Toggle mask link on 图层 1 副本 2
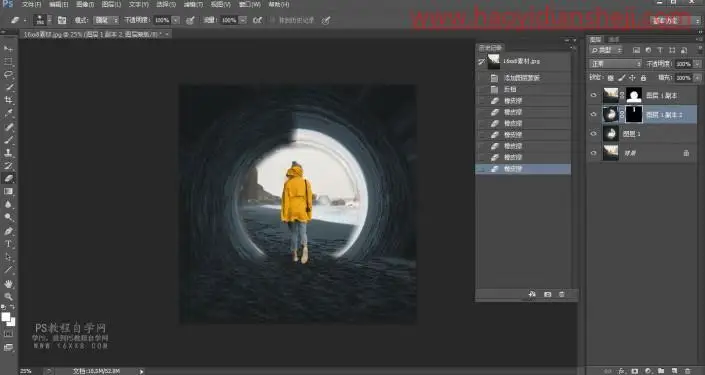705x375 pixels. click(x=622, y=115)
